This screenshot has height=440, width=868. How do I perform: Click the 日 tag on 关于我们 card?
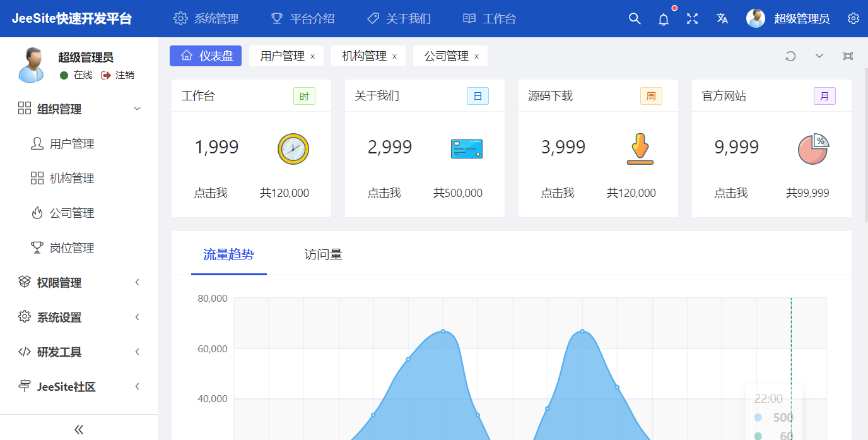pos(478,97)
